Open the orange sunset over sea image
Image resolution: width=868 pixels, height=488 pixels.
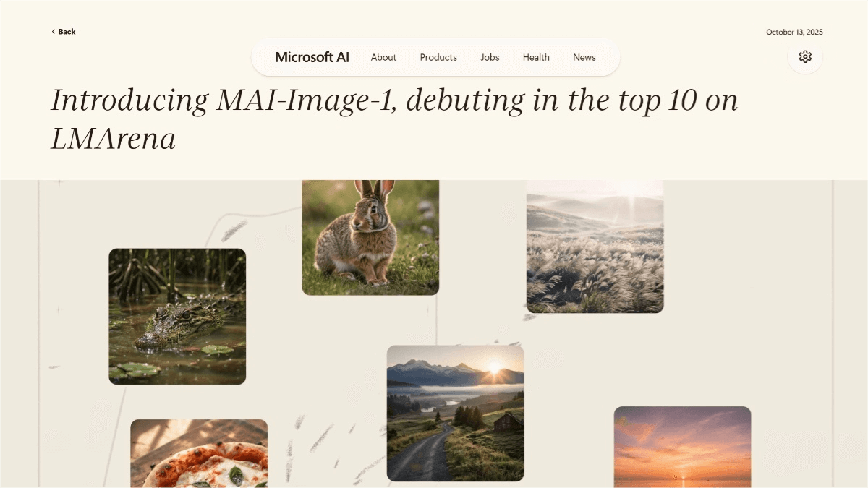coord(682,447)
